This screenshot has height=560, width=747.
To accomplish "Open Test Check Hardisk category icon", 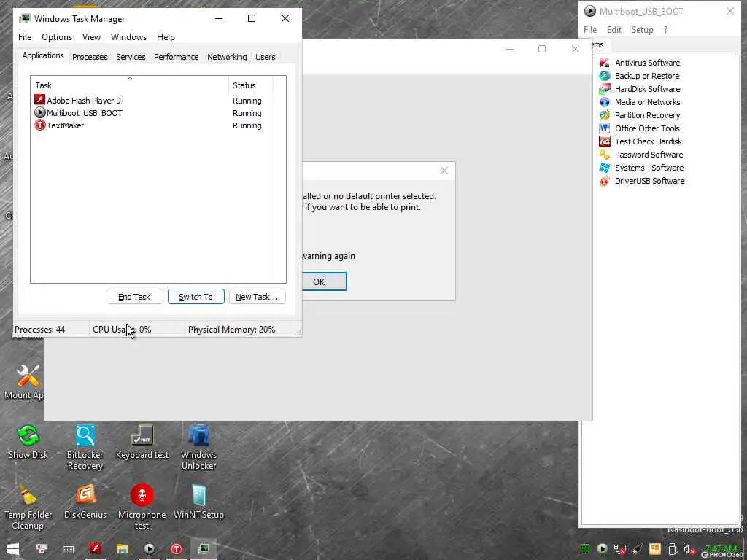I will coord(605,141).
